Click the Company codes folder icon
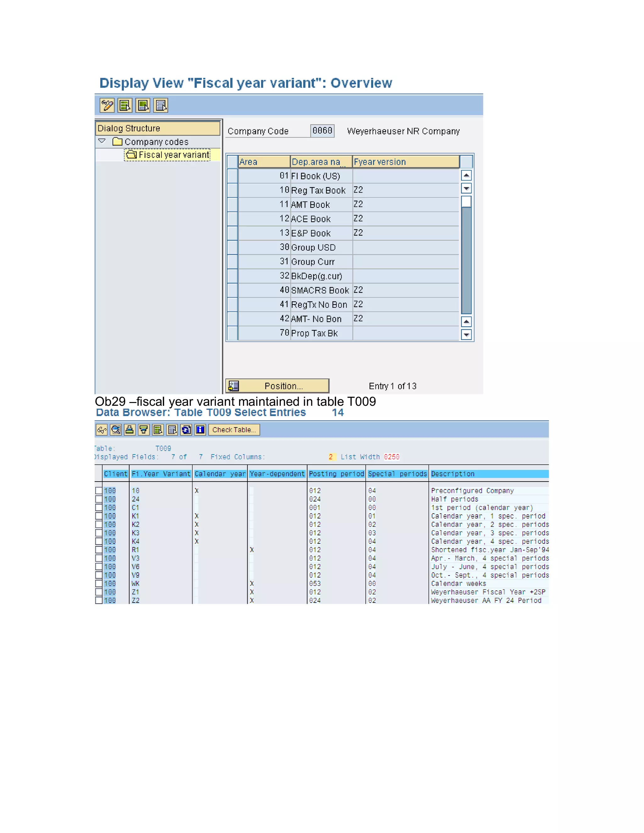 118,142
